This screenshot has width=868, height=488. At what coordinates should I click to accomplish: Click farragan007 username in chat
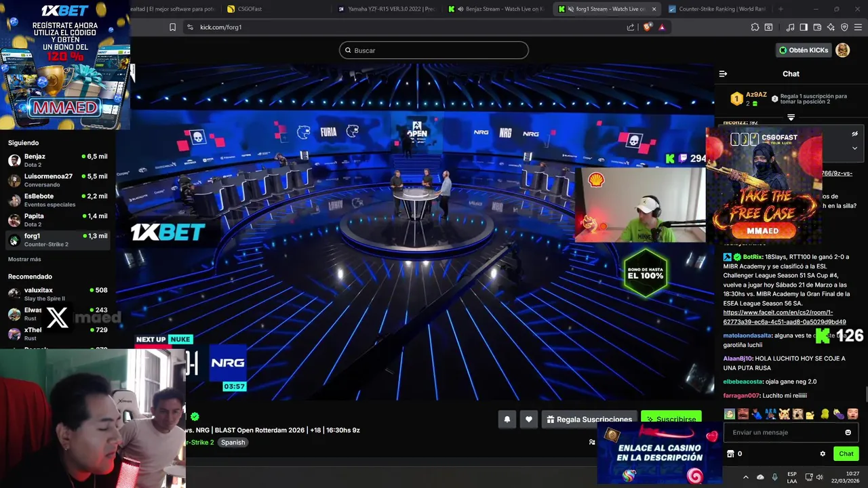click(x=741, y=396)
